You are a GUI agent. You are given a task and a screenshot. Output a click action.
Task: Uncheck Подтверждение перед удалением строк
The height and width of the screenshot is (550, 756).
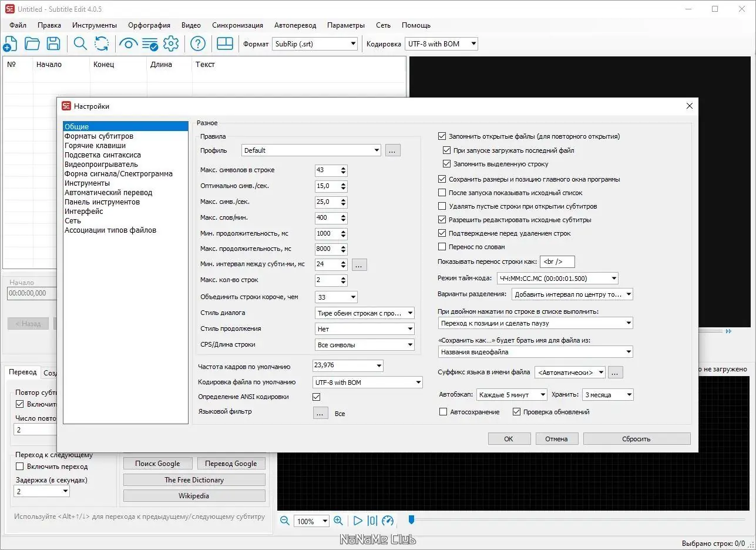click(x=442, y=233)
